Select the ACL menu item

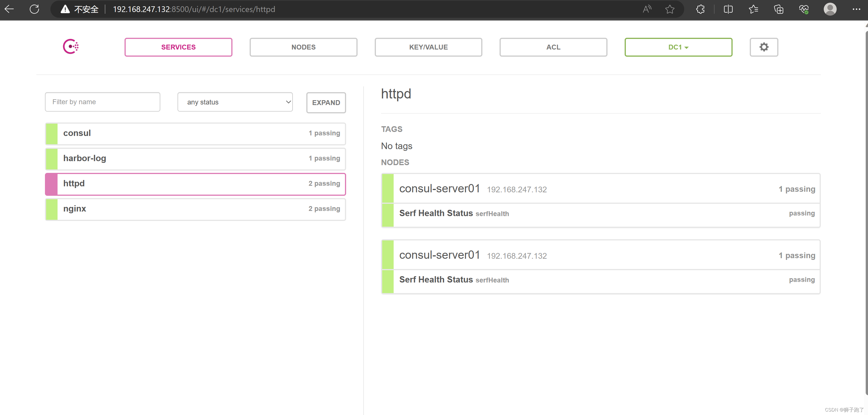(554, 47)
